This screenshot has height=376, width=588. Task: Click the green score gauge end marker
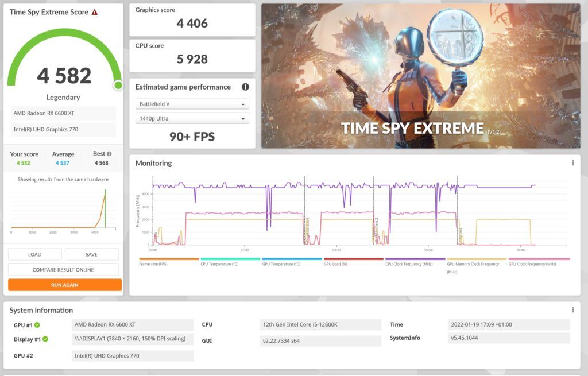pos(118,85)
